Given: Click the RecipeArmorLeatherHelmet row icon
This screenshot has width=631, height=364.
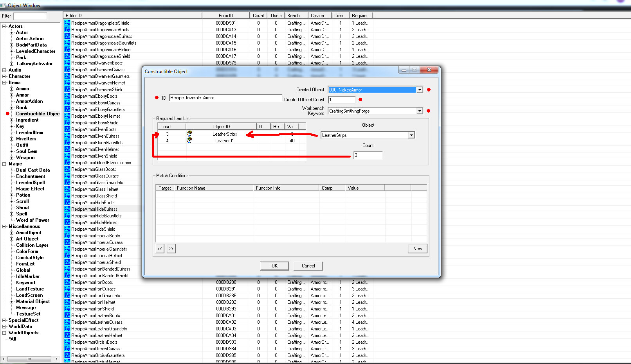Looking at the screenshot, I should [x=67, y=335].
